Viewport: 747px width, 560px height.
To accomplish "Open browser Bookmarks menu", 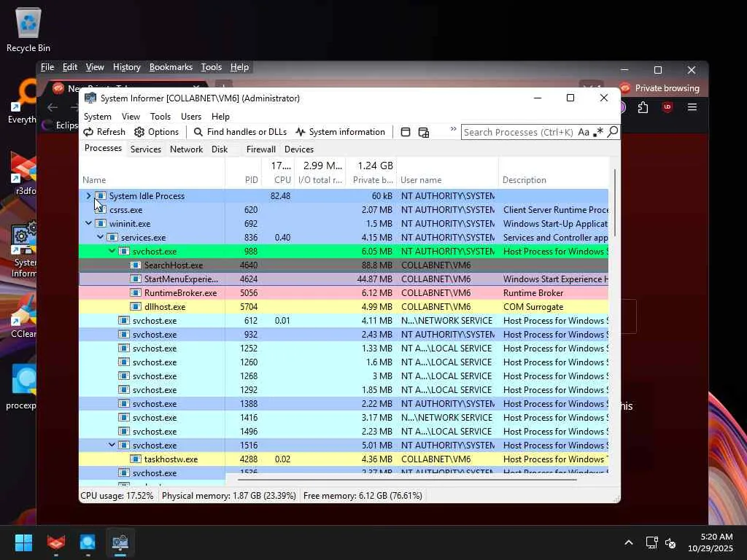I will (171, 67).
